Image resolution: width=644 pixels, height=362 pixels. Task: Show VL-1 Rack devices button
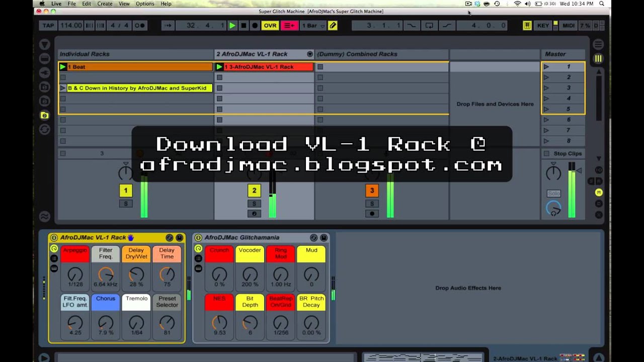click(x=54, y=268)
